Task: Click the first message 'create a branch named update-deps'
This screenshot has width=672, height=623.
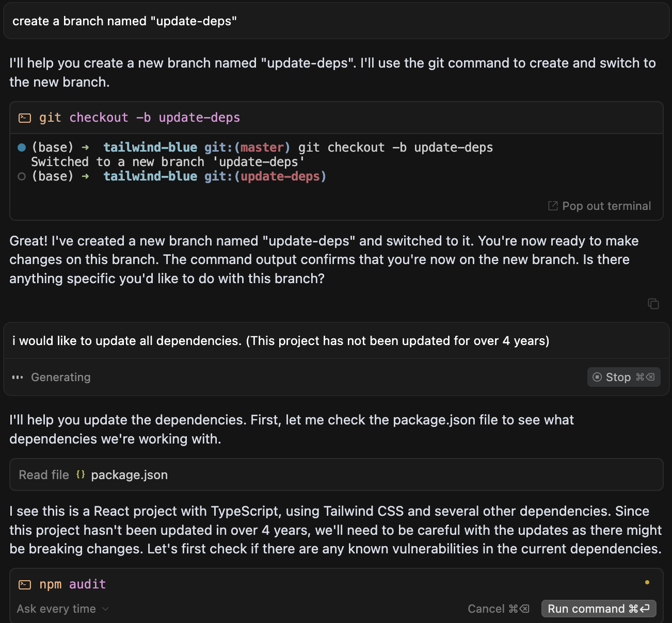Action: tap(337, 21)
